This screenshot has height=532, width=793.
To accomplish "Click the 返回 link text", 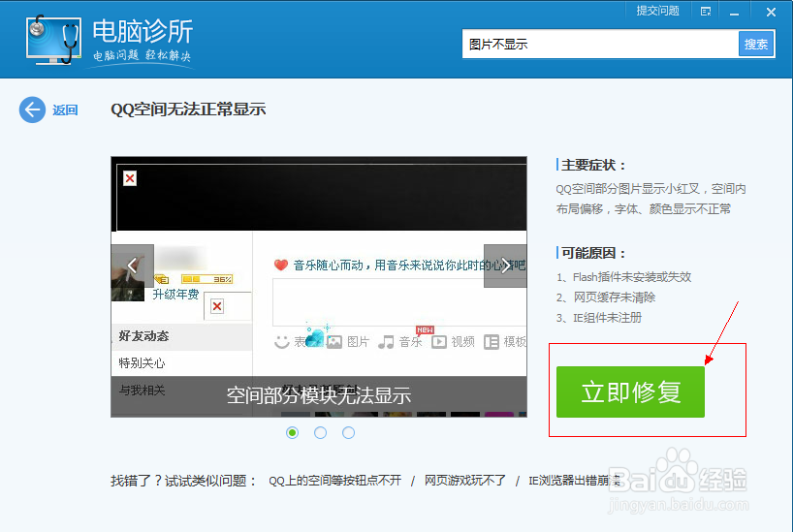I will [65, 110].
